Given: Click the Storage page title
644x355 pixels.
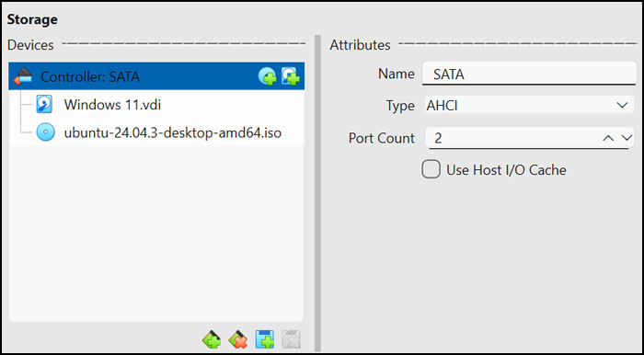Looking at the screenshot, I should 32,19.
